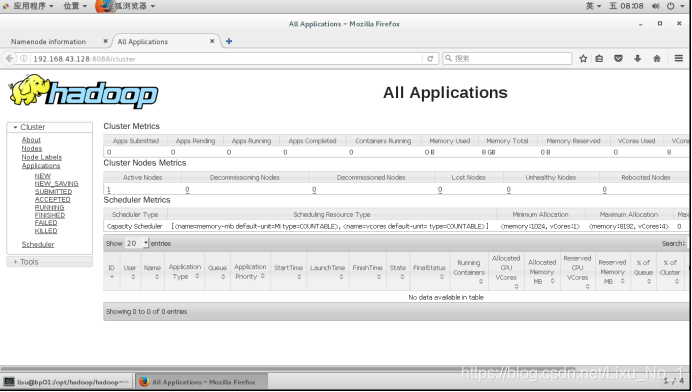692x392 pixels.
Task: Switch to Namenode information tab
Action: click(x=49, y=41)
